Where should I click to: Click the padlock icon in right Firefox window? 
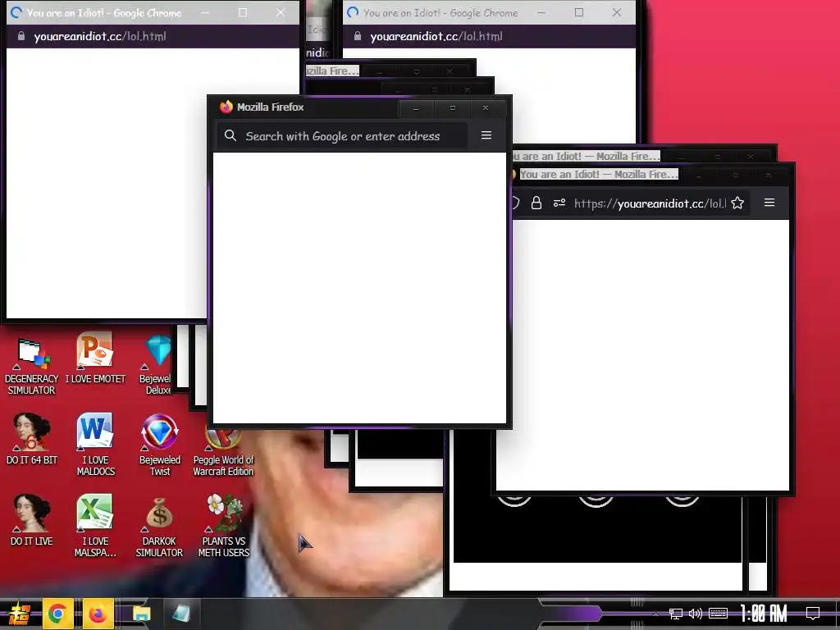tap(536, 203)
